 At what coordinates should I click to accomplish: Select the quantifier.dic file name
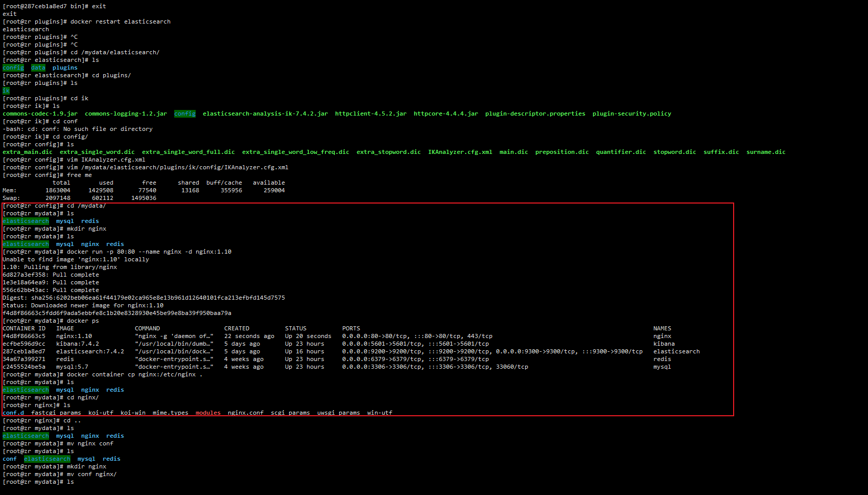(x=621, y=152)
